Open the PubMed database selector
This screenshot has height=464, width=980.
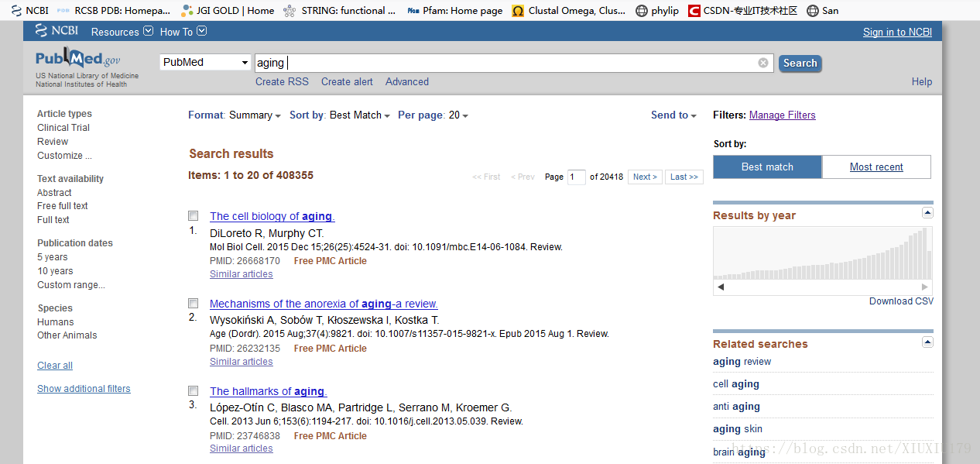click(205, 62)
